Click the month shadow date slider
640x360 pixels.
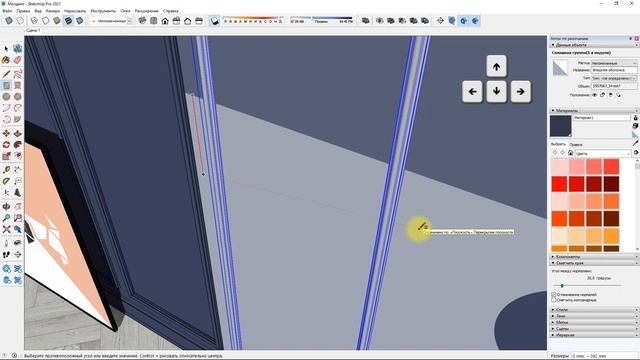[252, 20]
